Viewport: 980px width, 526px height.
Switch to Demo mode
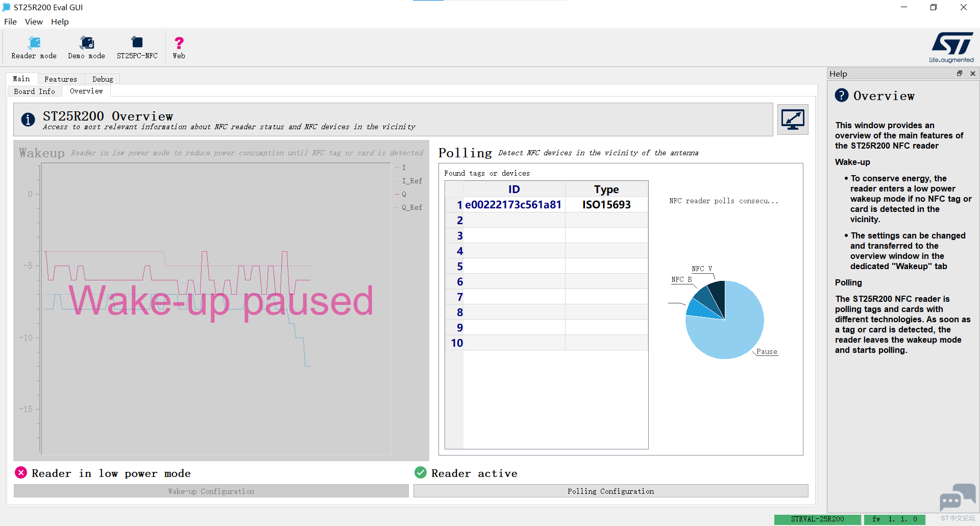pos(86,47)
